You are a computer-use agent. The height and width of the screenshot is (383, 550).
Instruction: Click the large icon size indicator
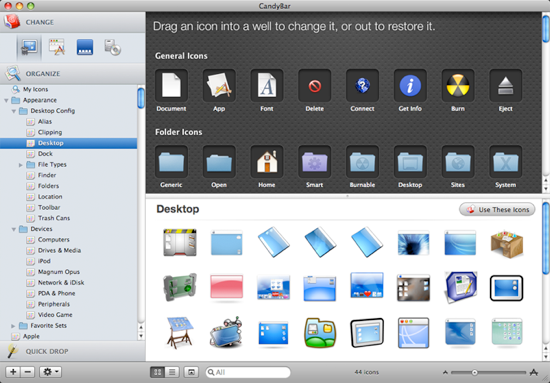coord(534,372)
